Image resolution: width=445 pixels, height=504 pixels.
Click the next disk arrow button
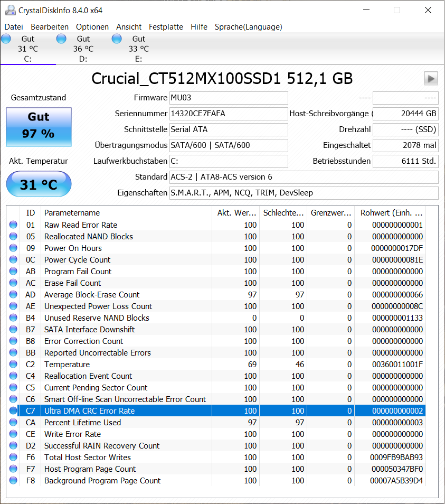point(431,78)
